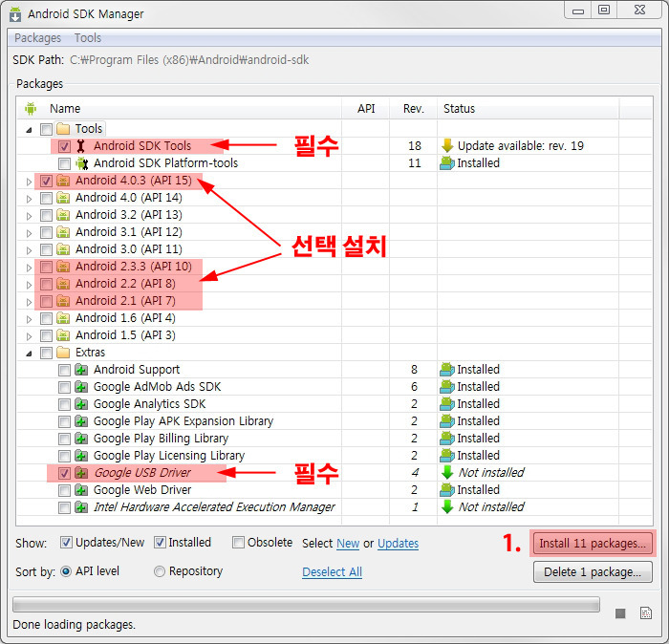Viewport: 669px width, 644px height.
Task: Click the Extras folder icon
Action: (63, 353)
